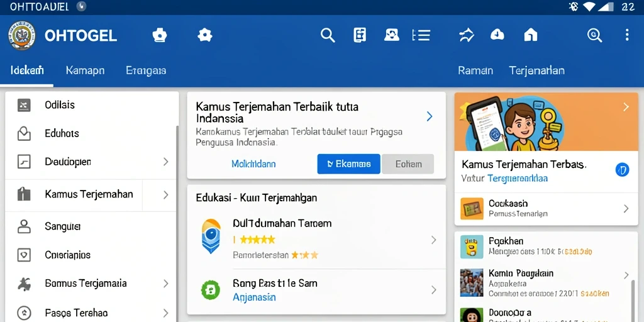The height and width of the screenshot is (322, 644).
Task: Click the cloud download icon
Action: [x=497, y=35]
